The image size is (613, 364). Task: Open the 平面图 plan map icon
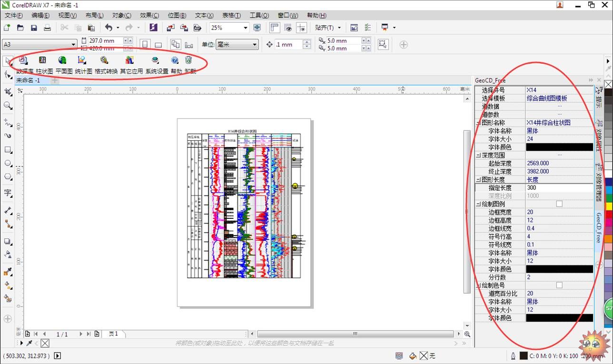pyautogui.click(x=62, y=60)
